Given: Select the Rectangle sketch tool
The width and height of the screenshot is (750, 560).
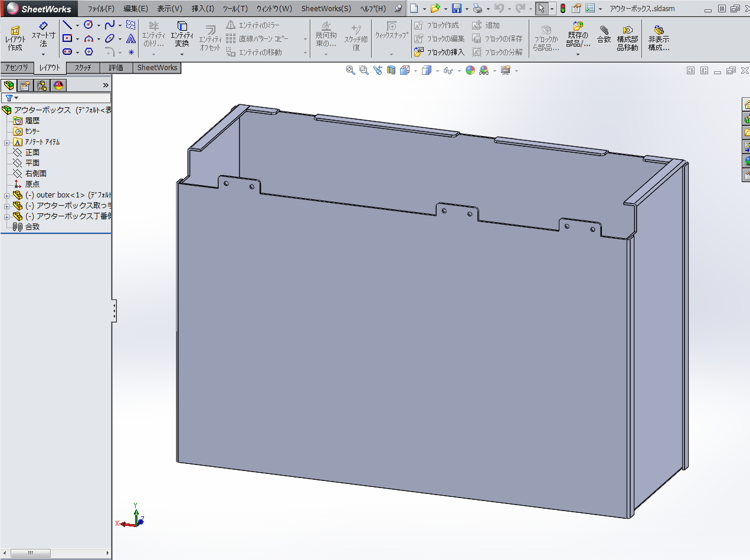Looking at the screenshot, I should click(67, 38).
